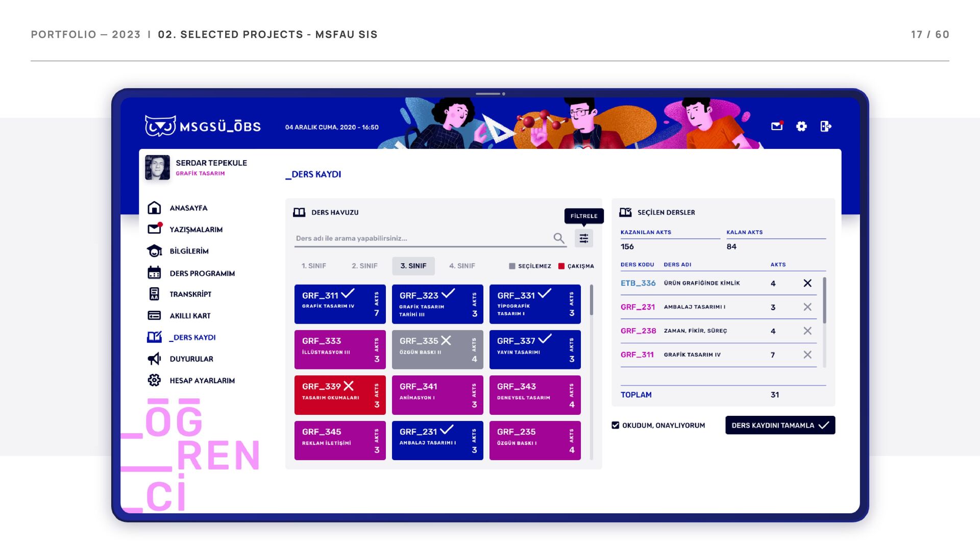
Task: Click Ders Kaydını Tamamla button
Action: (x=779, y=425)
